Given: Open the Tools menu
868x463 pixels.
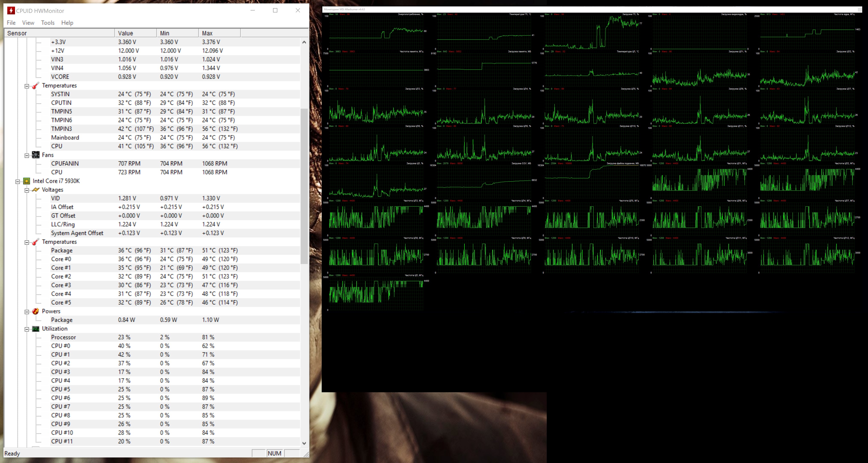Looking at the screenshot, I should (48, 23).
